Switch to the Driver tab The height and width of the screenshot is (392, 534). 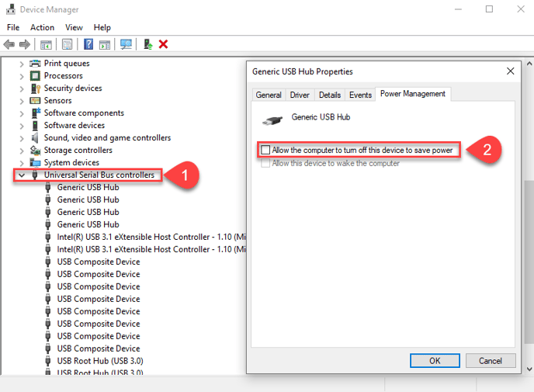tap(300, 95)
